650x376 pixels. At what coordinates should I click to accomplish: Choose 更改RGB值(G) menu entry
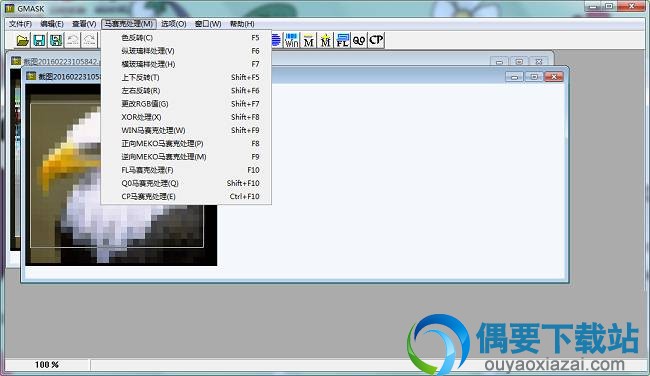(x=186, y=104)
